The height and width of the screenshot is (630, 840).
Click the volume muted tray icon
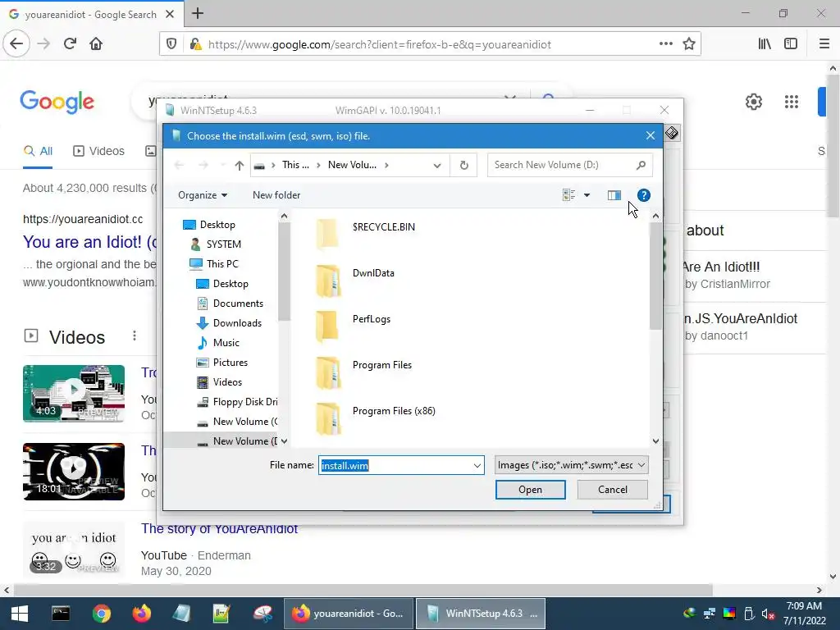point(768,614)
